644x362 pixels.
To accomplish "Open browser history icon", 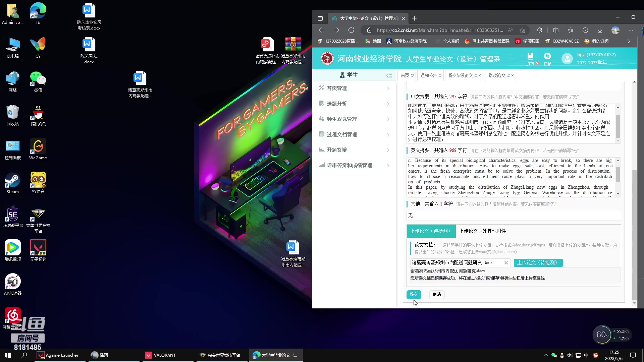I will (585, 30).
